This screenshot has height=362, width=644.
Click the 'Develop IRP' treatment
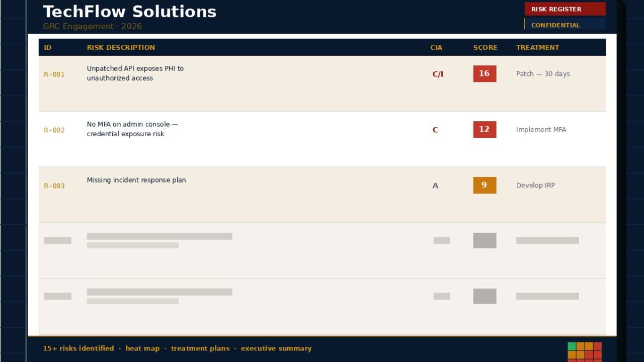coord(535,186)
